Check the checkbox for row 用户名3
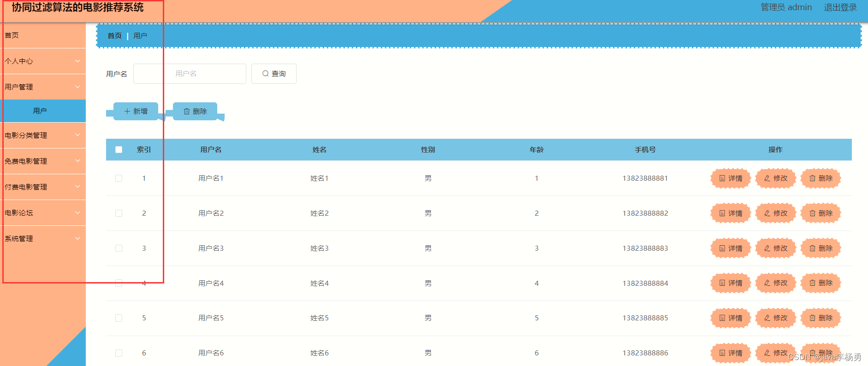Image resolution: width=868 pixels, height=366 pixels. pos(119,248)
